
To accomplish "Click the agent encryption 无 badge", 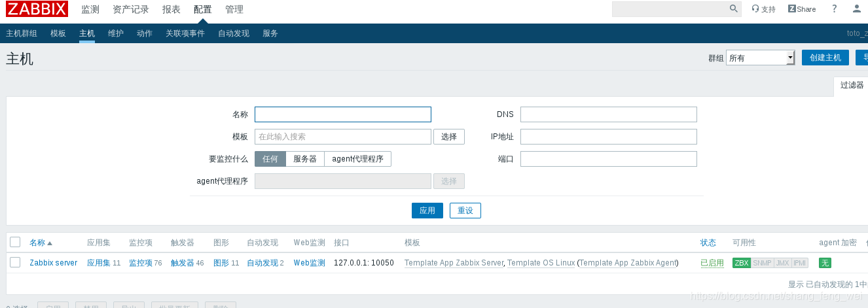I will tap(825, 263).
